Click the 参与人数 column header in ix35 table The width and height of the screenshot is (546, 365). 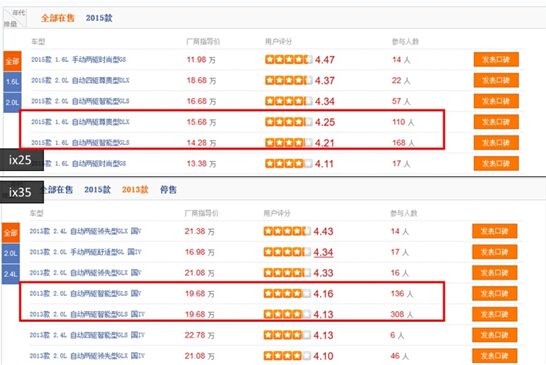coord(404,213)
